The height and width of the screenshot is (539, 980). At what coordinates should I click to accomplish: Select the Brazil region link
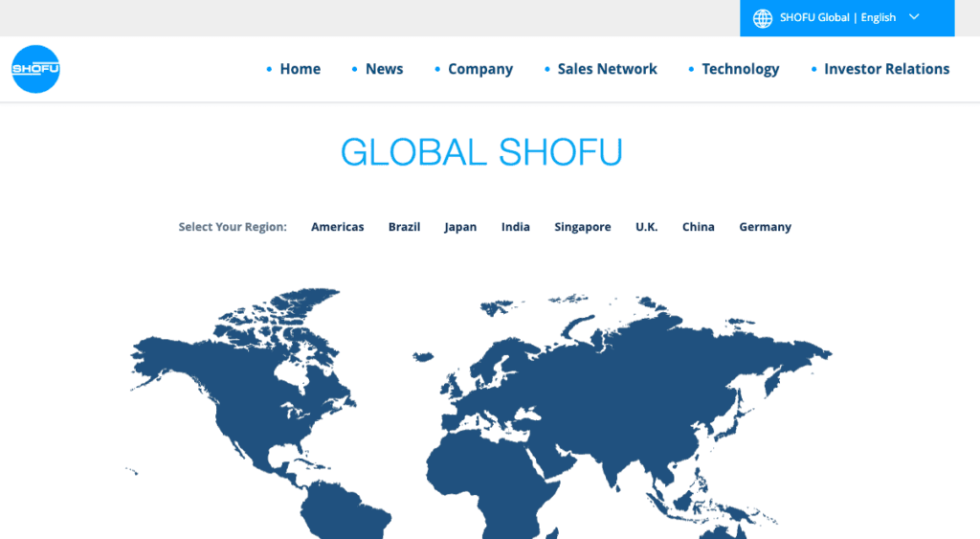pos(405,227)
